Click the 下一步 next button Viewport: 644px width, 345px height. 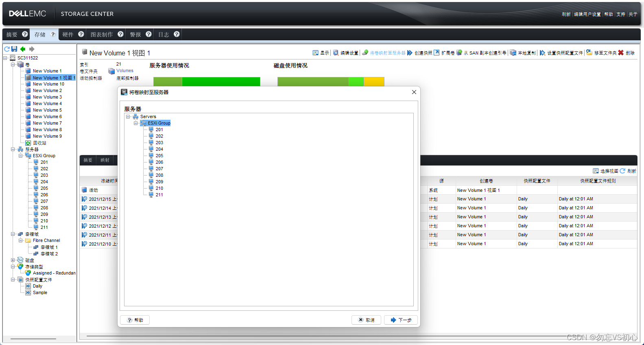tap(401, 320)
